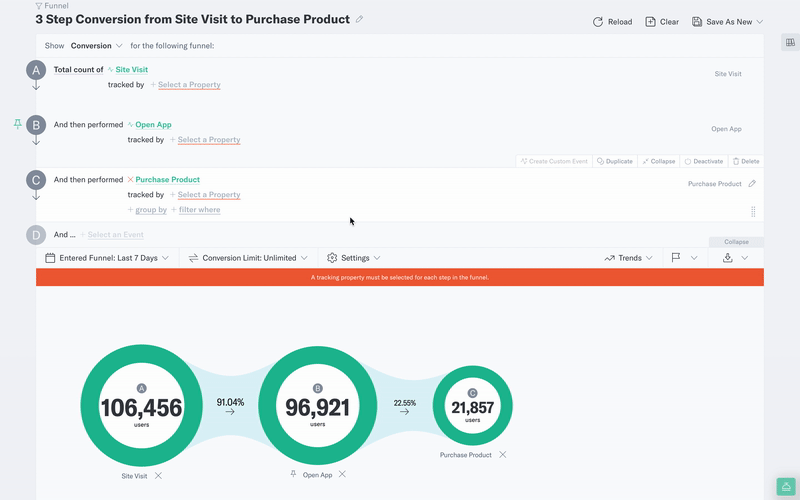Open the Show Conversion dropdown
The width and height of the screenshot is (800, 500).
[96, 45]
